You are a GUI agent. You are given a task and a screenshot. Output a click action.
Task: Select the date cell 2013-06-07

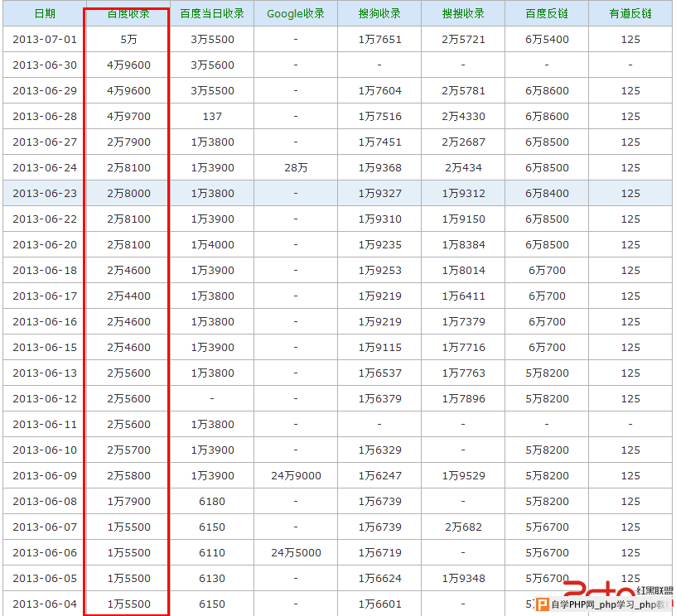pos(45,527)
